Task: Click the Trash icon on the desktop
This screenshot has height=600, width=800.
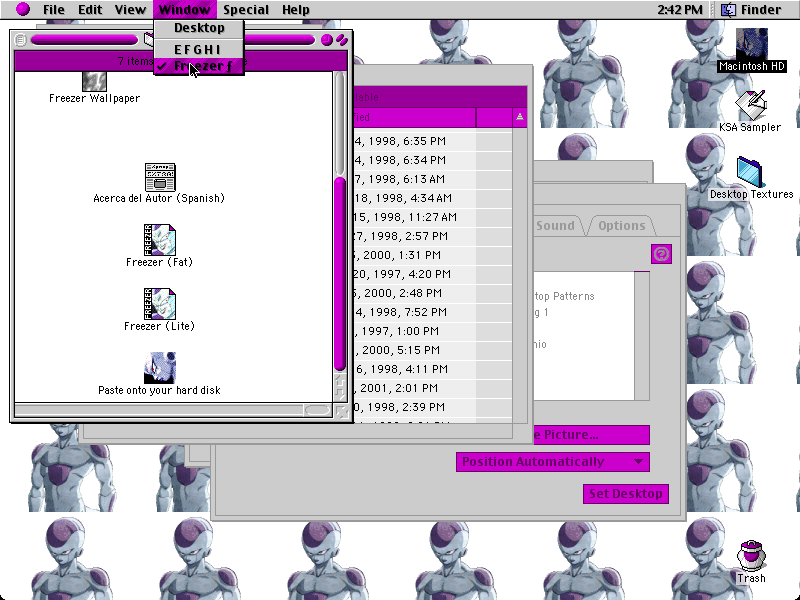Action: 751,556
